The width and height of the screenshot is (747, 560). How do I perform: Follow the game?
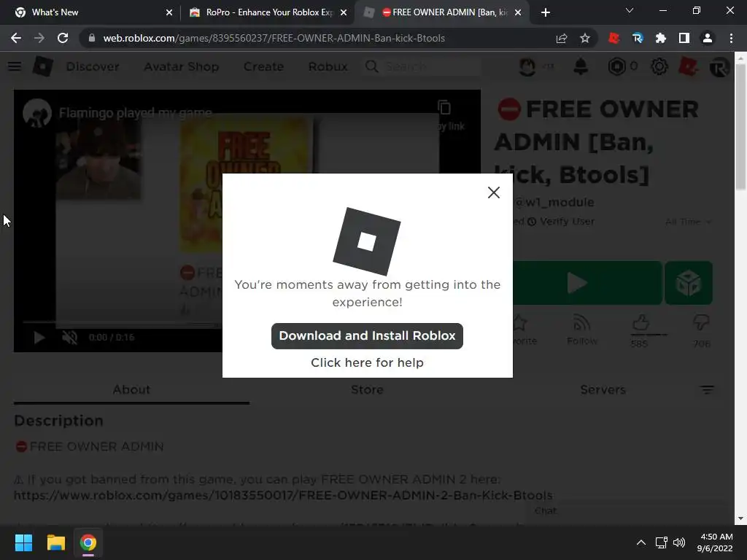pos(581,330)
